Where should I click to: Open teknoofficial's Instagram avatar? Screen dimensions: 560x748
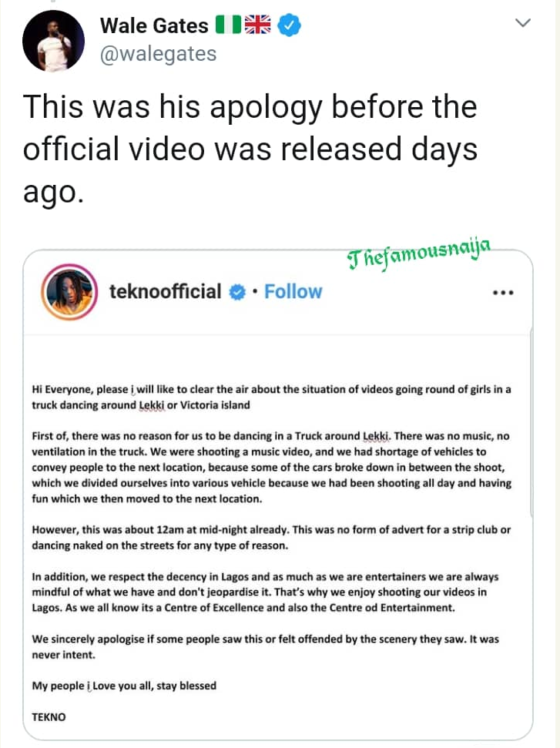click(72, 291)
